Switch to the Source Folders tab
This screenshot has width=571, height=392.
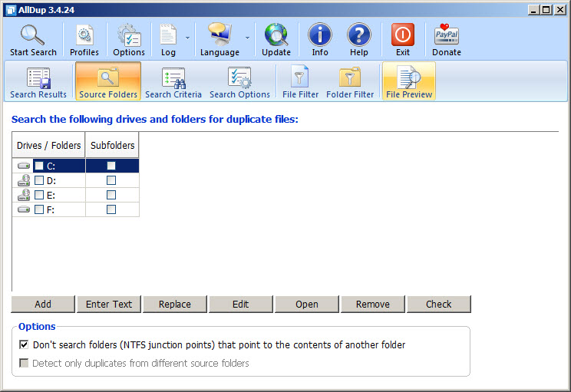click(108, 81)
